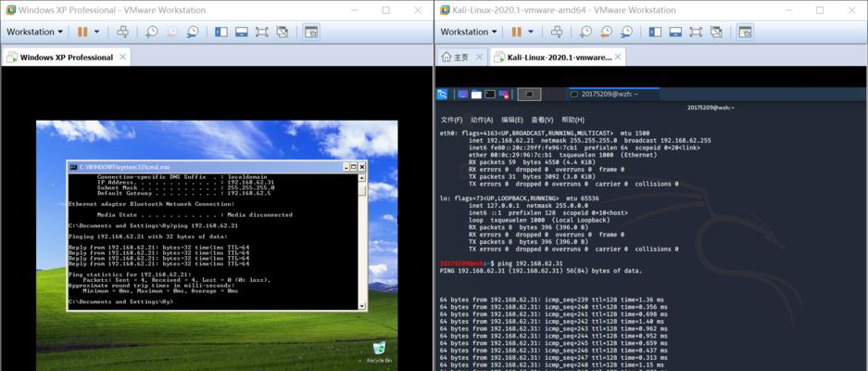The height and width of the screenshot is (371, 868).
Task: Open 帮助(H) menu in Kali terminal
Action: [572, 120]
